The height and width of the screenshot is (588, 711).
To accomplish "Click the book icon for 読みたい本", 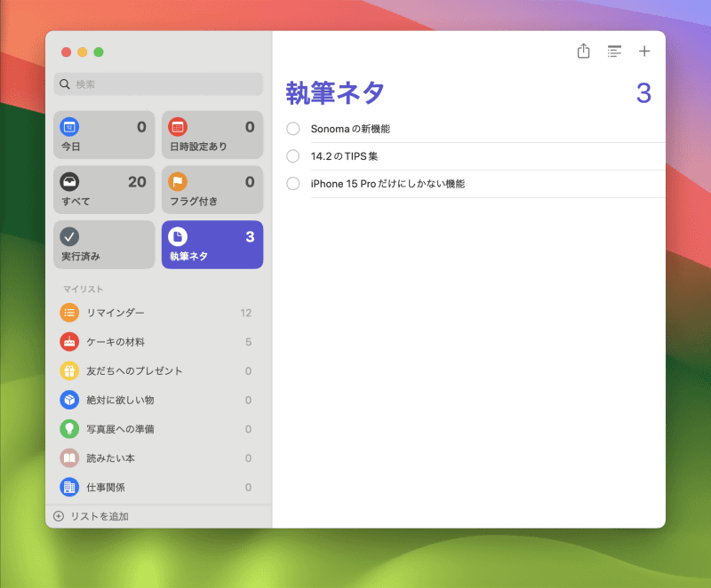I will click(x=69, y=458).
